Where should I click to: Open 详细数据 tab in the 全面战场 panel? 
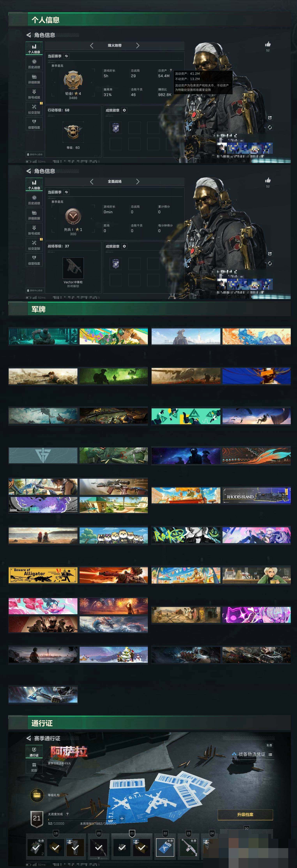pyautogui.click(x=34, y=215)
